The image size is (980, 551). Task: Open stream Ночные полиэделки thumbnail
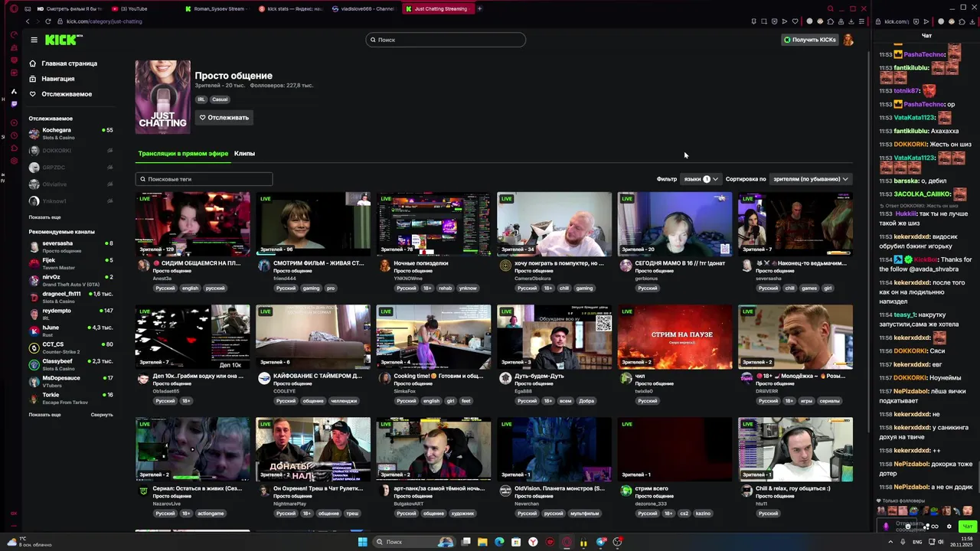tap(433, 223)
